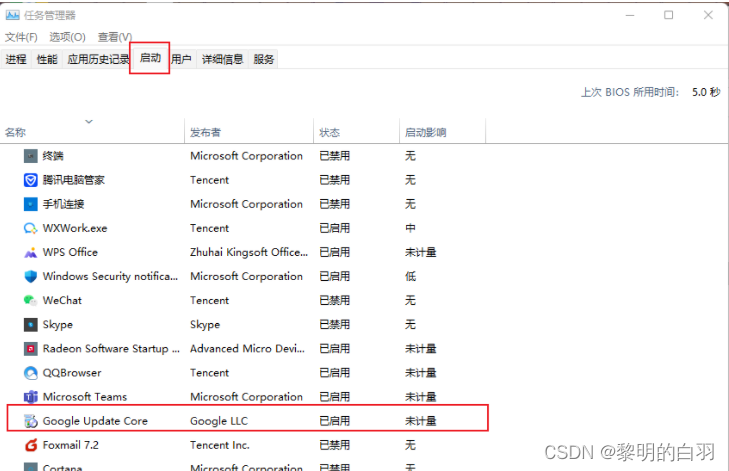Select the Foxmail 7.2 entry name
Viewport: 729px width, 471px height.
[71, 445]
